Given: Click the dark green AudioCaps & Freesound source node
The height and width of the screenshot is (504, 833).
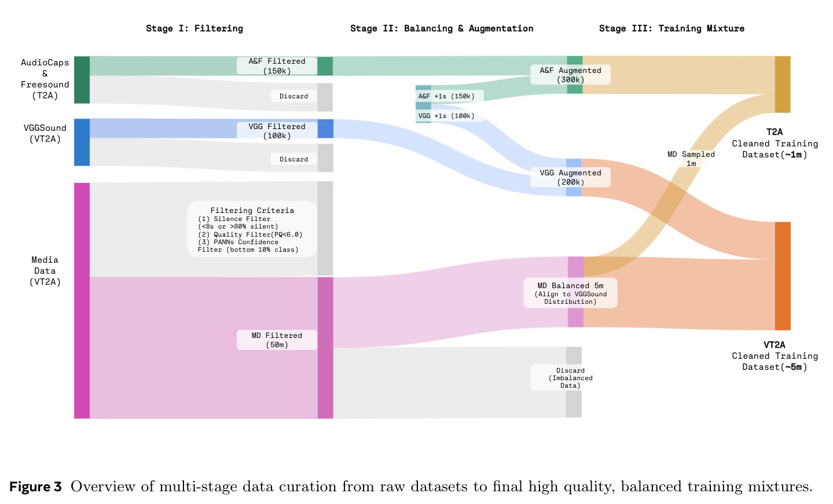Looking at the screenshot, I should point(82,80).
